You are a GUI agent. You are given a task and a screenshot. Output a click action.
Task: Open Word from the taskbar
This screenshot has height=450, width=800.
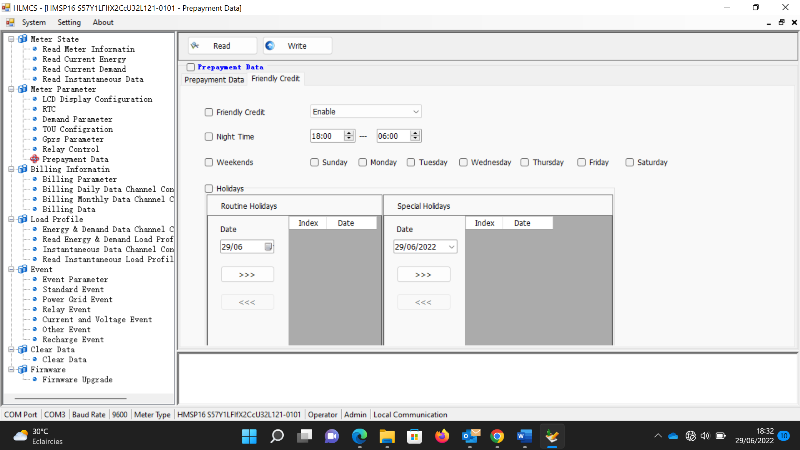pyautogui.click(x=524, y=436)
